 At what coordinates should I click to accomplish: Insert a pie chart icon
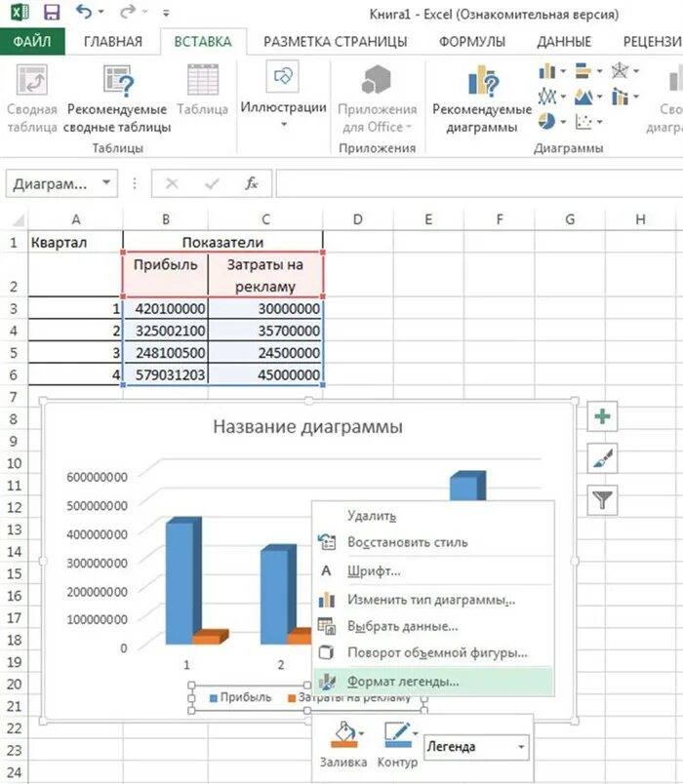pyautogui.click(x=547, y=121)
